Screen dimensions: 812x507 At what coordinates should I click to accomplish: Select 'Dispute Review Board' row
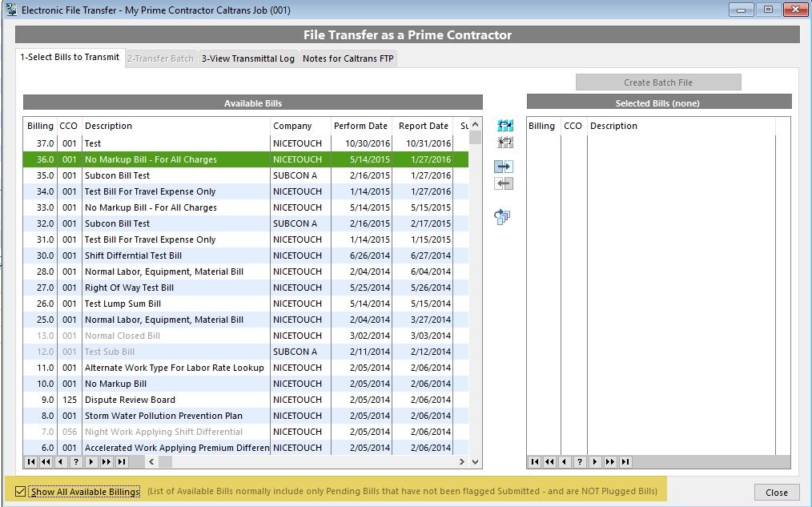click(246, 400)
